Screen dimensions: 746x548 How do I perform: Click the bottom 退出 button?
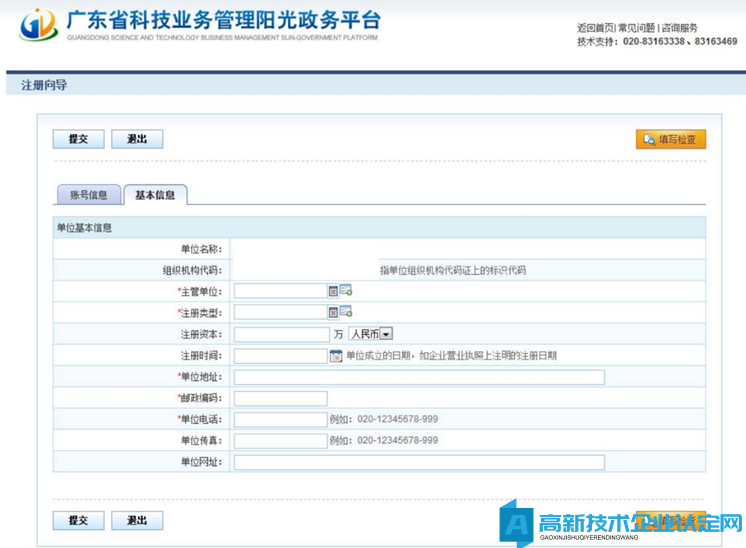[137, 520]
